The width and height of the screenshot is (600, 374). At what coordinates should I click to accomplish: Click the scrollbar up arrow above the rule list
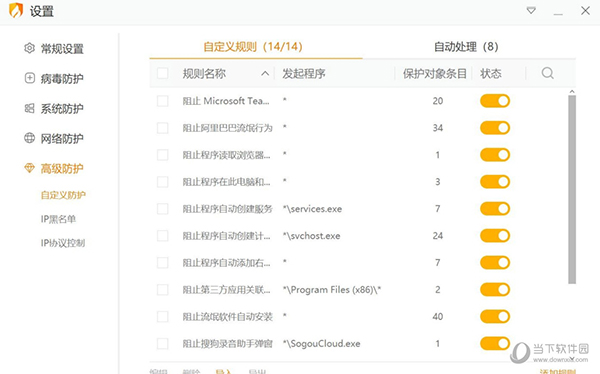572,92
